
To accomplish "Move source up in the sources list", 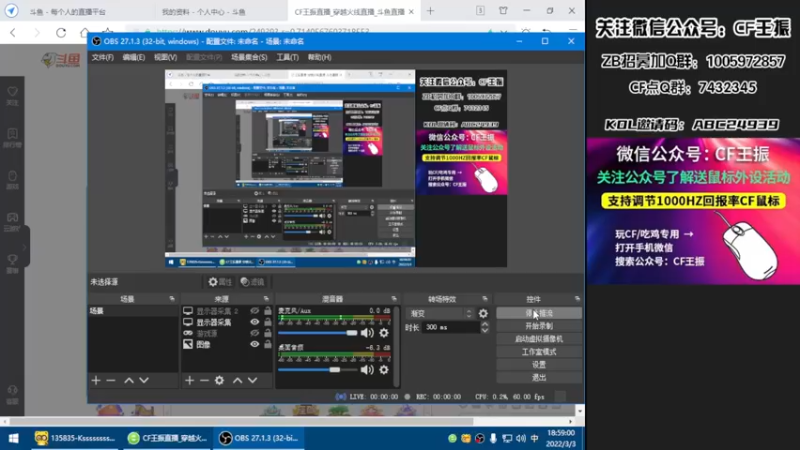I will [x=238, y=380].
